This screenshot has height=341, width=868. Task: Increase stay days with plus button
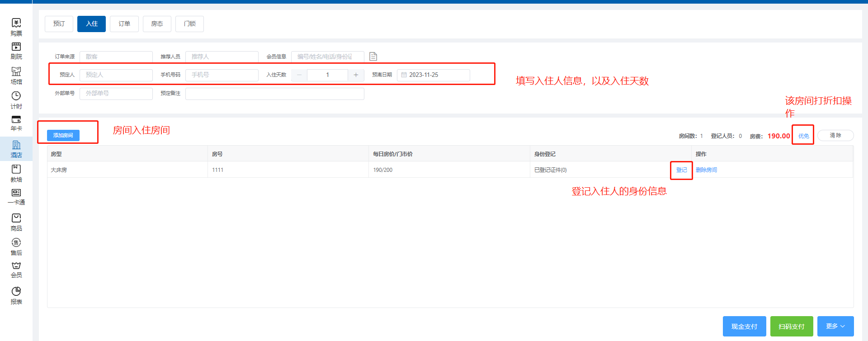tap(356, 75)
